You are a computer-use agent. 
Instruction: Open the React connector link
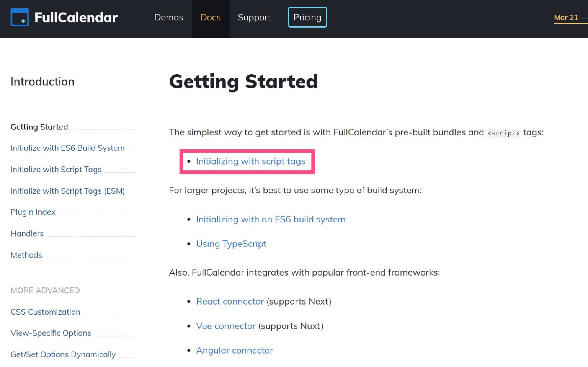[230, 302]
